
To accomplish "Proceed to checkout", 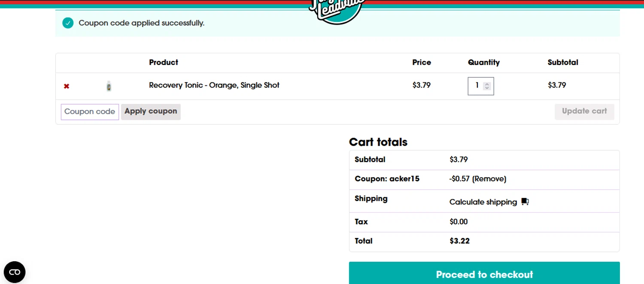I will (x=484, y=274).
